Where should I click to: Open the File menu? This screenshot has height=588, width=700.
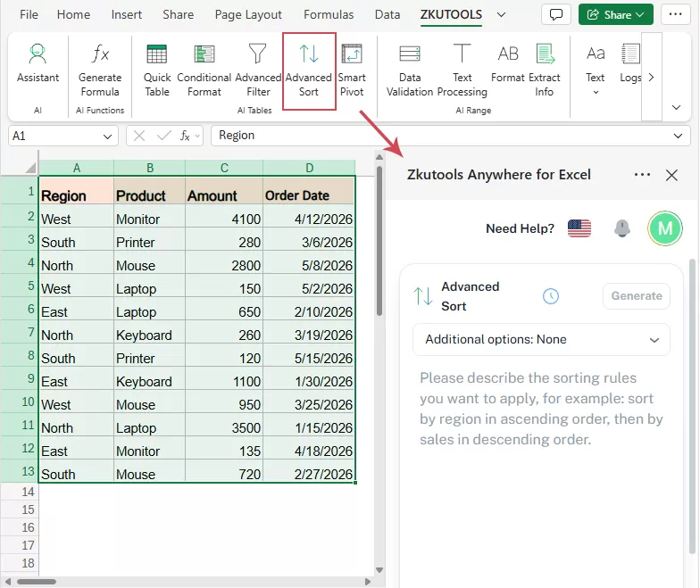pyautogui.click(x=29, y=14)
